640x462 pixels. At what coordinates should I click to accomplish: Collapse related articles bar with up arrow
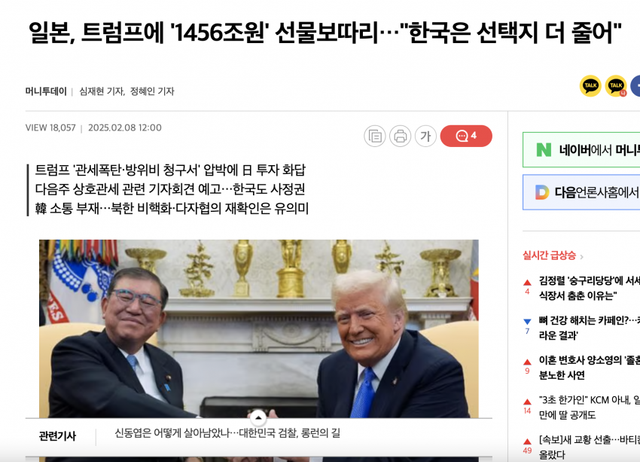tap(258, 418)
